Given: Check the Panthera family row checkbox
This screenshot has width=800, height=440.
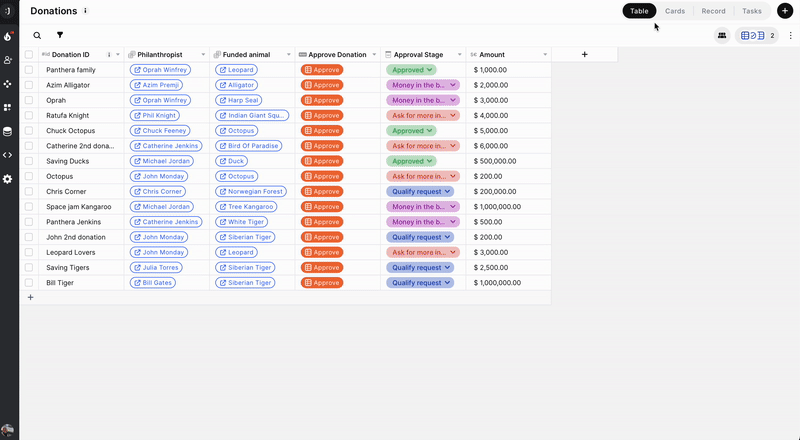Looking at the screenshot, I should pyautogui.click(x=29, y=70).
